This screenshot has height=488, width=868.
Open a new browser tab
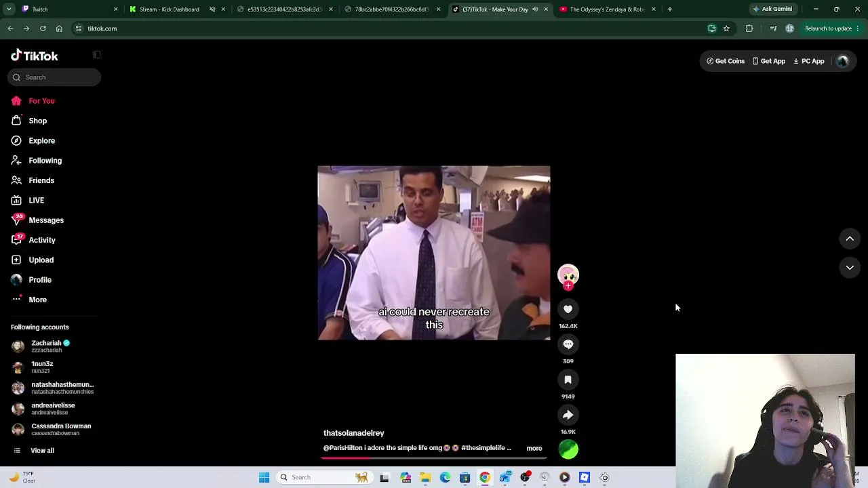[x=670, y=9]
